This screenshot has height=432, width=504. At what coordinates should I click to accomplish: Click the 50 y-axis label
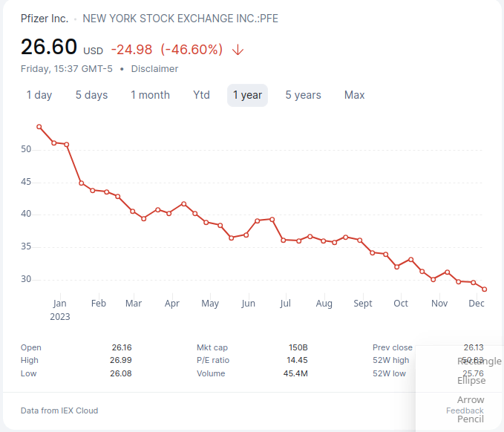tap(26, 149)
